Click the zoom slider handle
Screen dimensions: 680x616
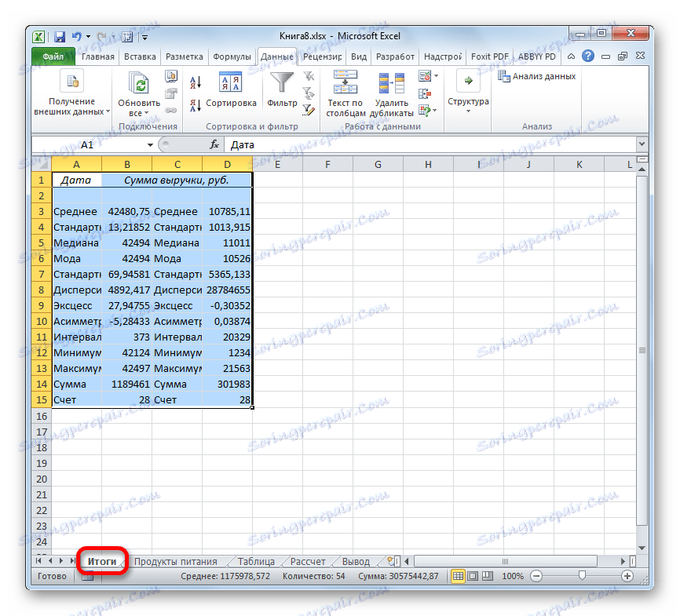coord(582,575)
